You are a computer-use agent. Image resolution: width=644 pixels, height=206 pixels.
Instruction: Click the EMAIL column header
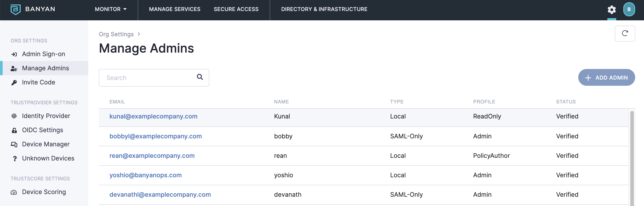117,102
